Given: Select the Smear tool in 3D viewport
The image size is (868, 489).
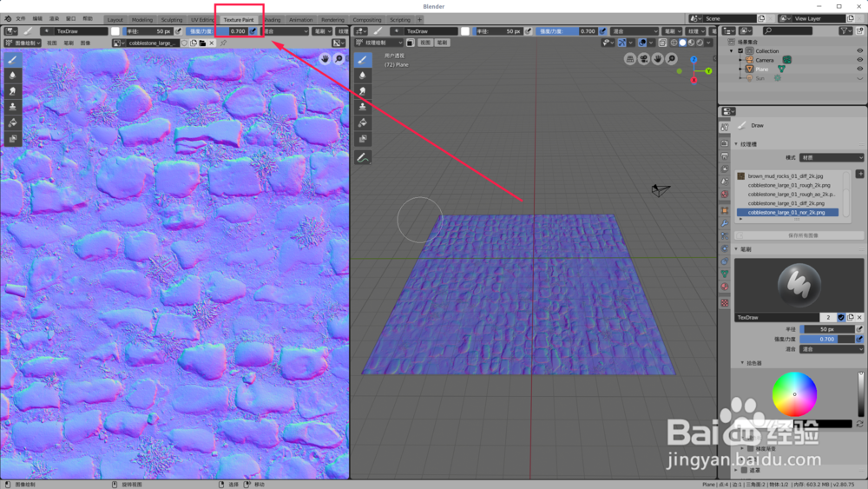Looking at the screenshot, I should point(363,91).
